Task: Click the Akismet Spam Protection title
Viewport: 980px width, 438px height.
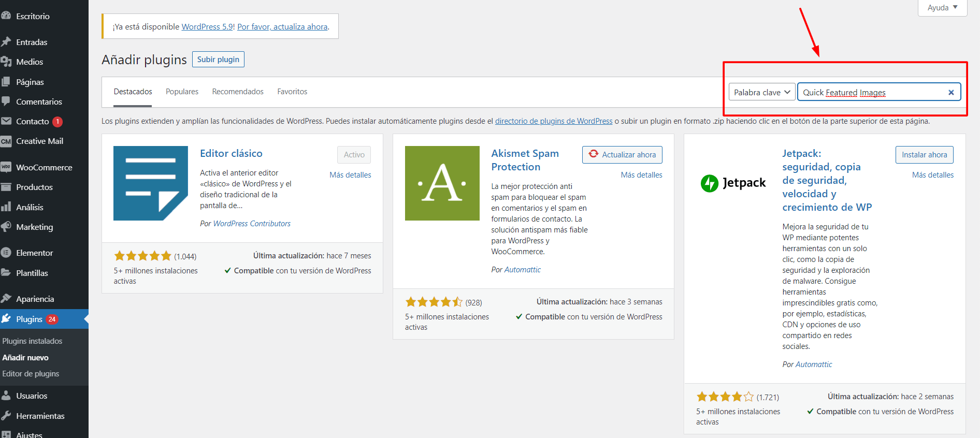Action: (x=525, y=160)
